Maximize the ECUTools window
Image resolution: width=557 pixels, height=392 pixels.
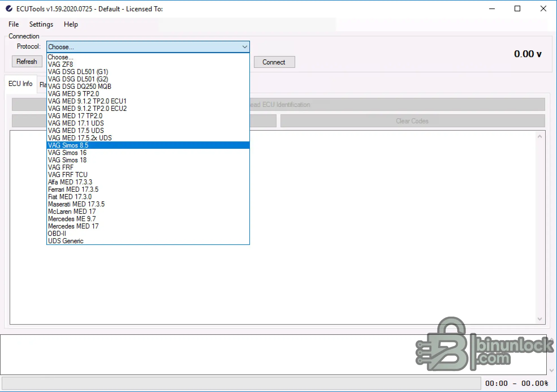[x=517, y=9]
